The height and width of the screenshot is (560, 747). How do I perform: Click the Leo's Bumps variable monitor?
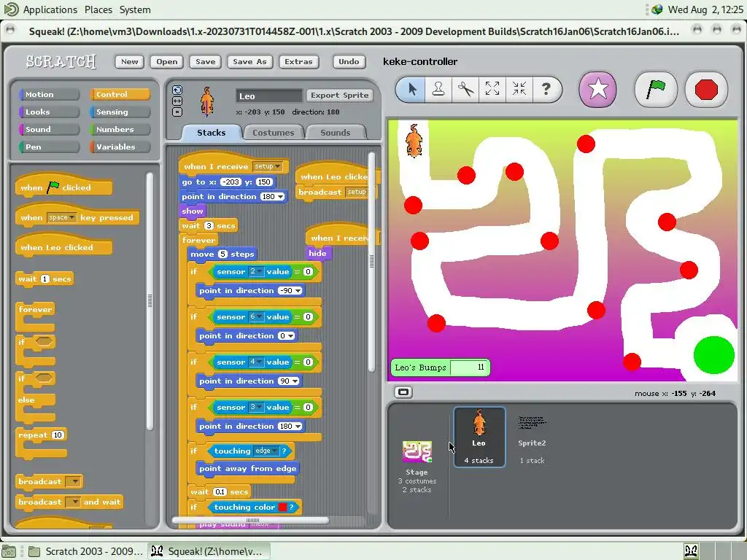(x=440, y=367)
